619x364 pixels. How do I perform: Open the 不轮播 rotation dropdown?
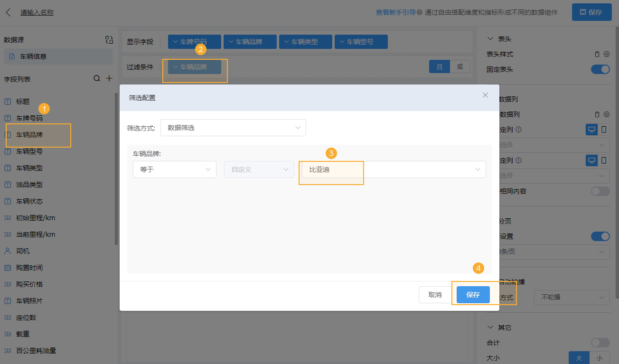point(572,298)
